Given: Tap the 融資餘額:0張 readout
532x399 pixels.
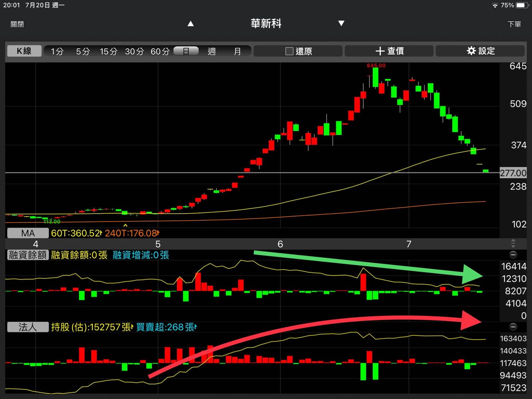Looking at the screenshot, I should pos(79,255).
